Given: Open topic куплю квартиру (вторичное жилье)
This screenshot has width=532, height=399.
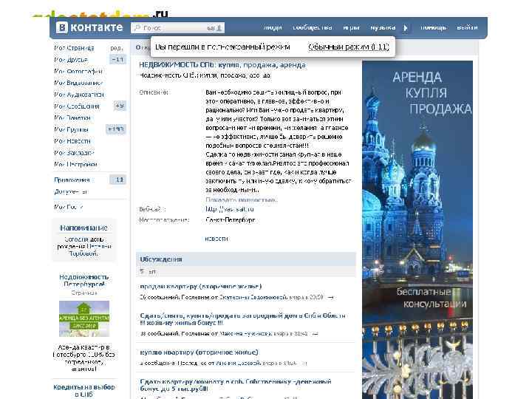Looking at the screenshot, I should click(x=199, y=352).
